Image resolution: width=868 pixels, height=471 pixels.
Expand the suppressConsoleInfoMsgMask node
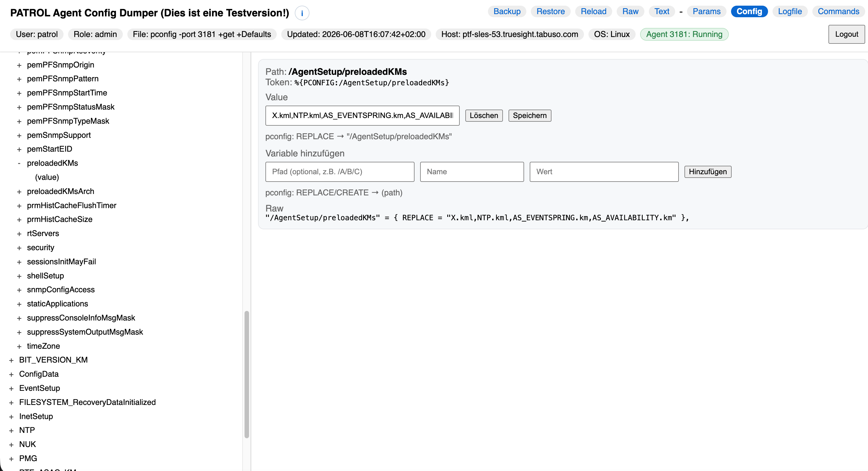click(x=19, y=319)
